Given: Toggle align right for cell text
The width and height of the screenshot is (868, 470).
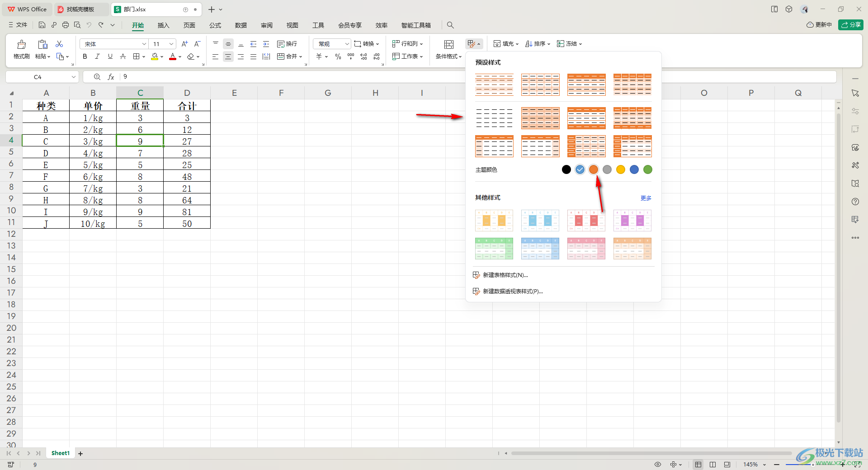Looking at the screenshot, I should pos(241,56).
